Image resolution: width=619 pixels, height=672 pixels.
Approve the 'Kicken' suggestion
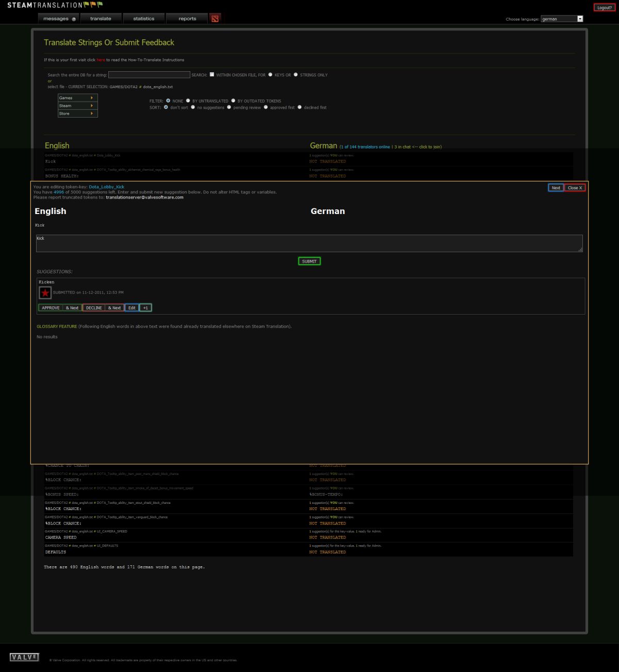[51, 308]
